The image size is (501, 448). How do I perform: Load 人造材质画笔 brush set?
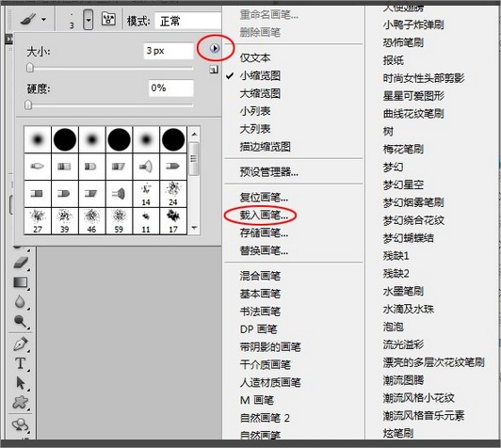[270, 382]
